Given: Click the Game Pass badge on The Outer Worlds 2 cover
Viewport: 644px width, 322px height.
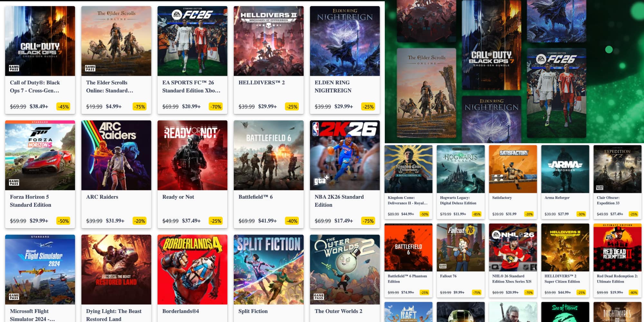Looking at the screenshot, I should tap(319, 297).
